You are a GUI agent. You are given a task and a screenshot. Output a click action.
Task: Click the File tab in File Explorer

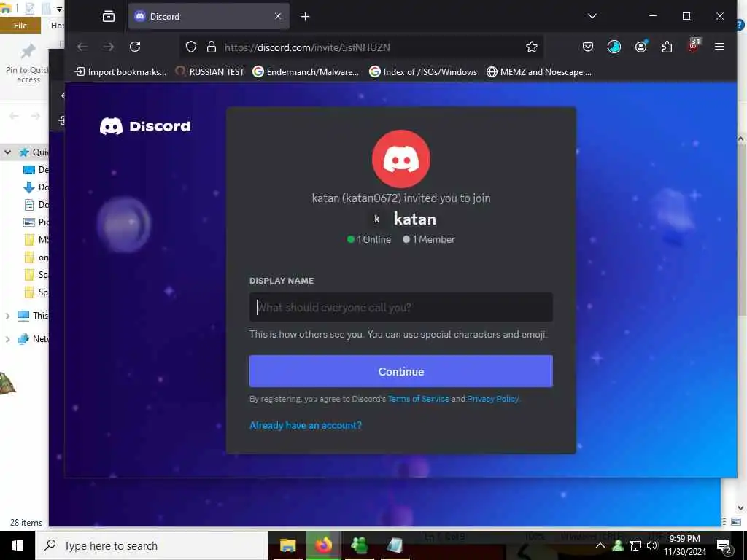[x=20, y=26]
